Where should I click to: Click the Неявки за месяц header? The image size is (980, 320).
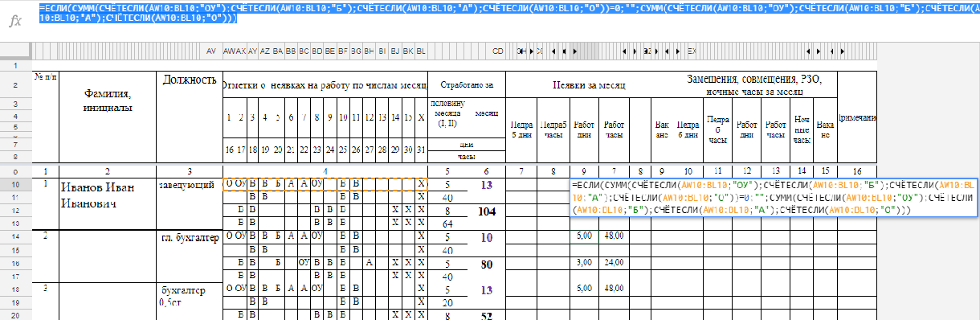coord(590,84)
